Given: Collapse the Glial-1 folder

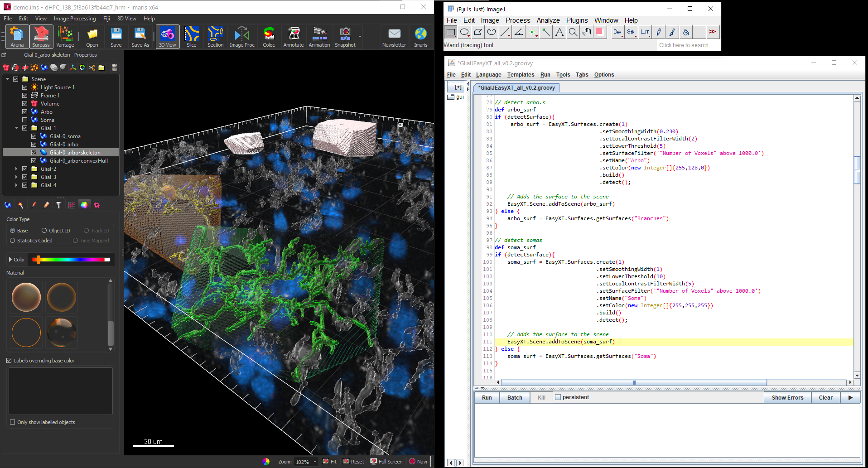Looking at the screenshot, I should click(x=16, y=128).
